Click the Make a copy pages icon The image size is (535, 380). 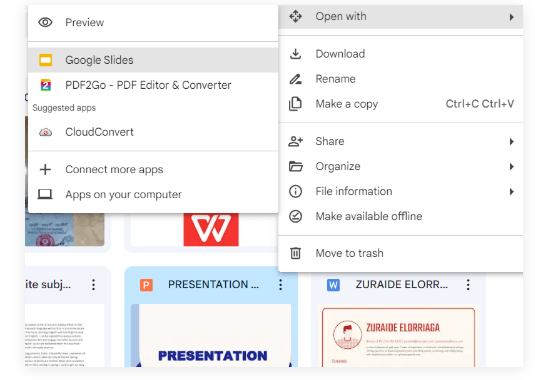click(295, 104)
